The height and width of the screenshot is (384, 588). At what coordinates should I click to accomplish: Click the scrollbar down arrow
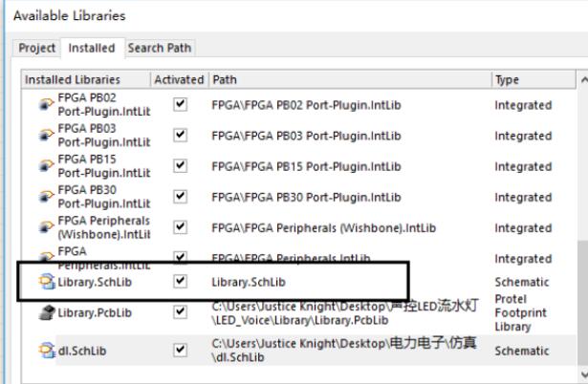583,373
